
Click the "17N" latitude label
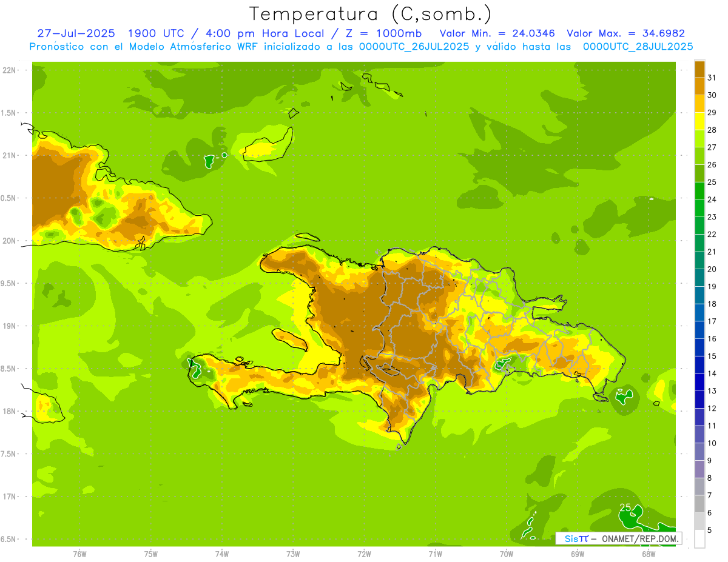point(9,497)
